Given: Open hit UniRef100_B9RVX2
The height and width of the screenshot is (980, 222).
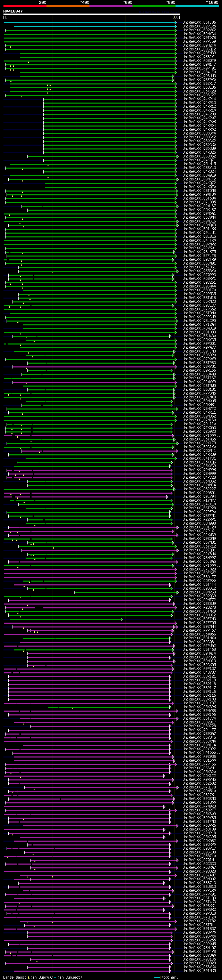Looking at the screenshot, I should (199, 31).
